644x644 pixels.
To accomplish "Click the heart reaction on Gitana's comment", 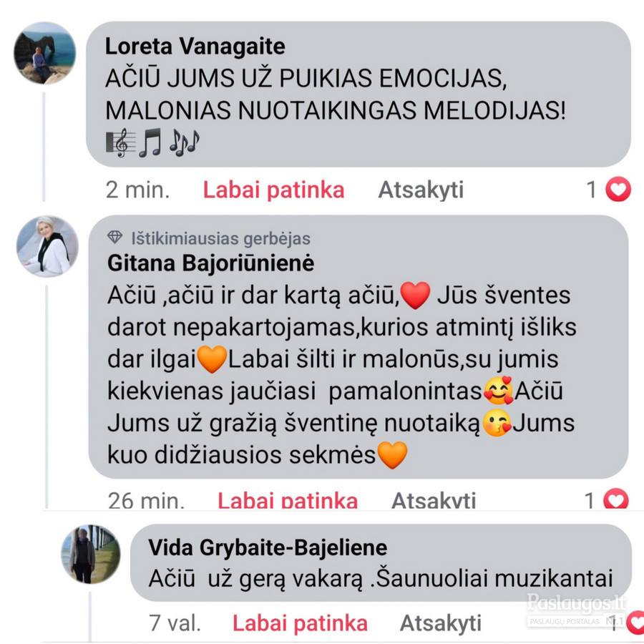I will coord(615,499).
